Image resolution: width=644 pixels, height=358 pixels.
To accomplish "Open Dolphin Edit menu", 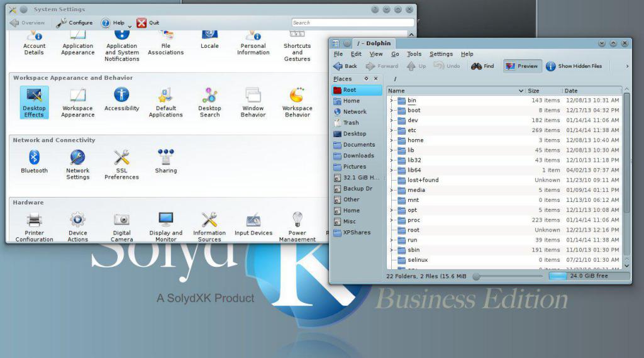I will [x=356, y=54].
